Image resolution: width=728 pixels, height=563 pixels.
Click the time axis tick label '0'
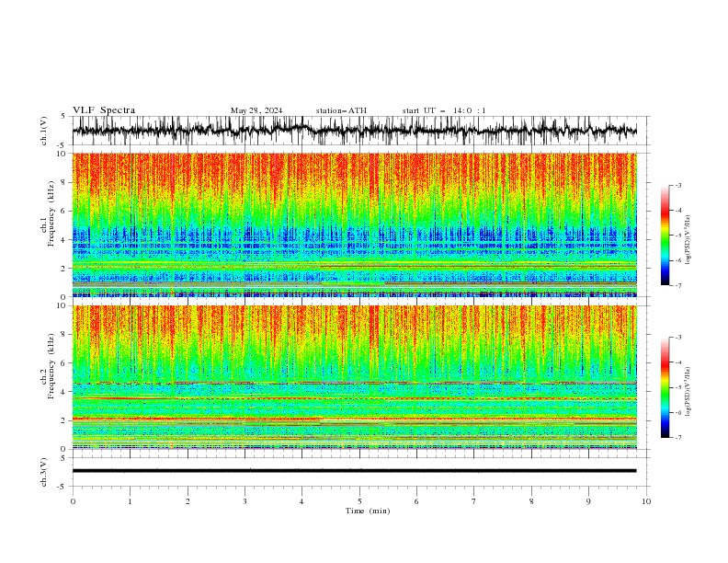click(73, 501)
